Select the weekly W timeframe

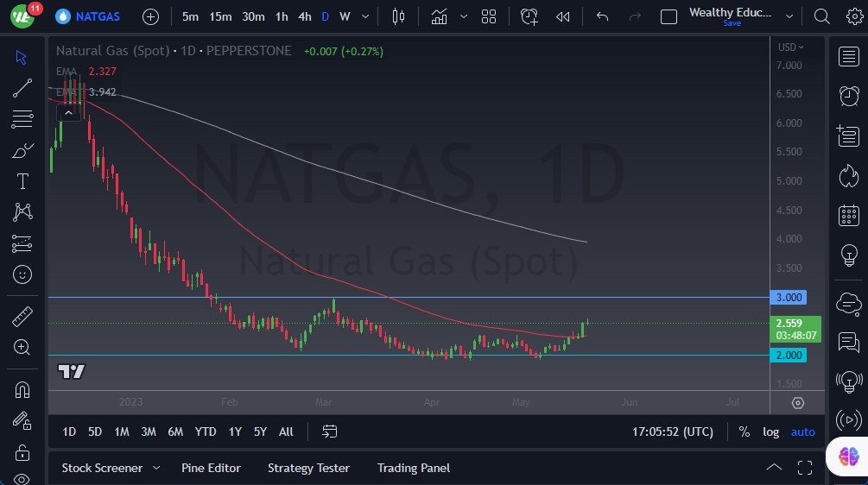click(345, 16)
